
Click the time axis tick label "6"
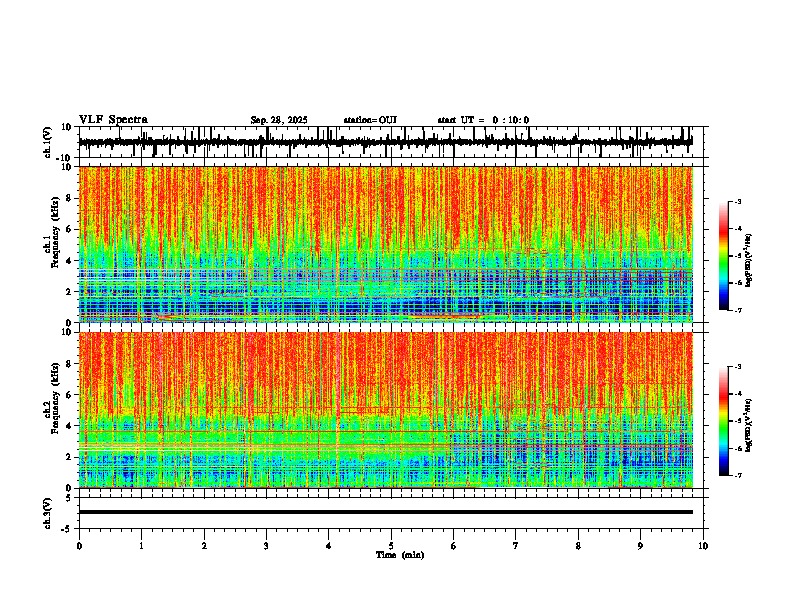coord(454,546)
